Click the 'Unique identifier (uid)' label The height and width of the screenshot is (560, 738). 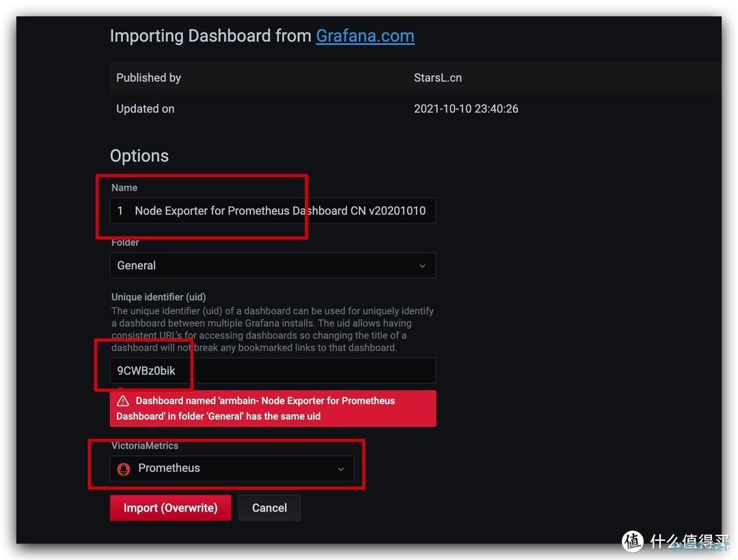coord(159,297)
